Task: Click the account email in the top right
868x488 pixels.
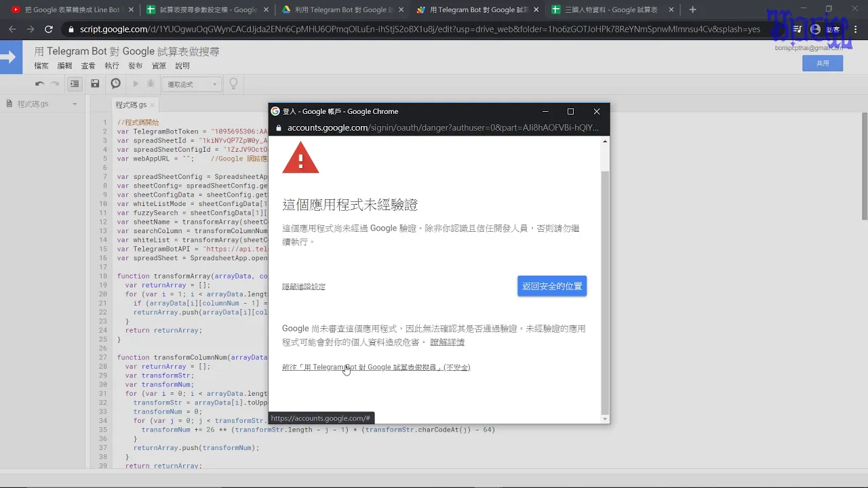Action: (x=808, y=48)
